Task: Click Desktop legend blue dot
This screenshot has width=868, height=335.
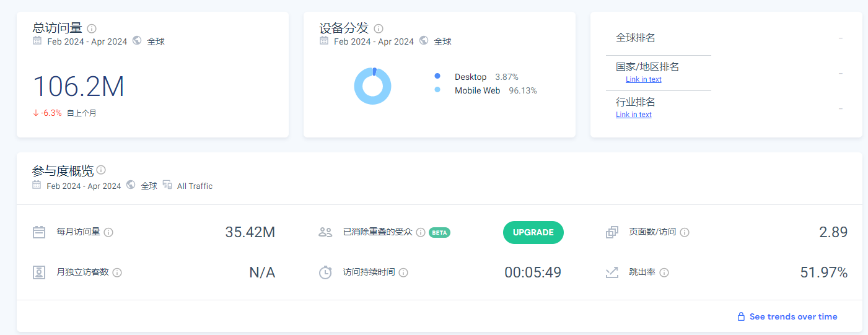Action: pyautogui.click(x=437, y=76)
